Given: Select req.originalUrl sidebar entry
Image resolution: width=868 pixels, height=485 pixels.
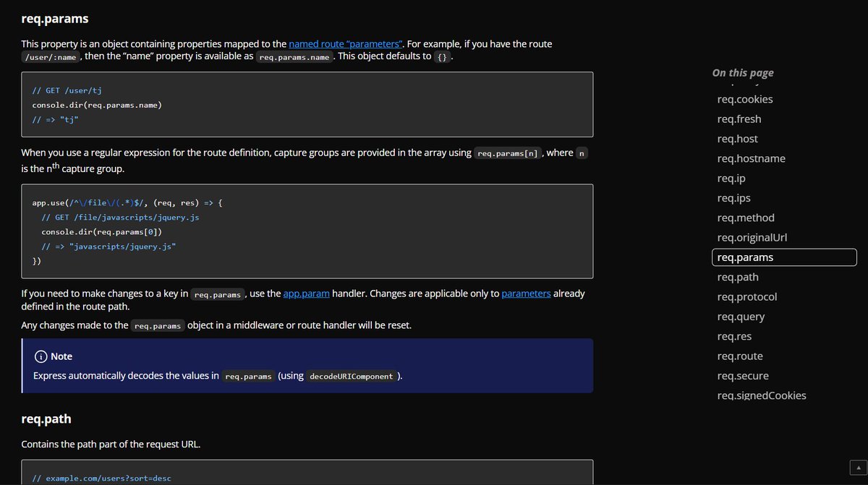Looking at the screenshot, I should (753, 238).
